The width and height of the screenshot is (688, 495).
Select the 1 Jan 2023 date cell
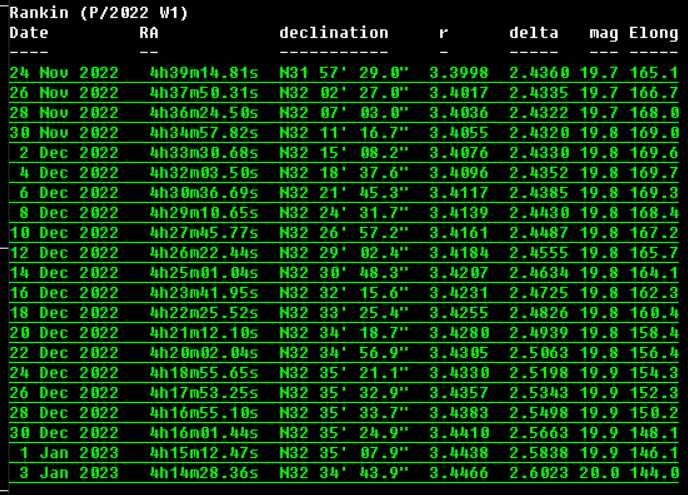[69, 452]
